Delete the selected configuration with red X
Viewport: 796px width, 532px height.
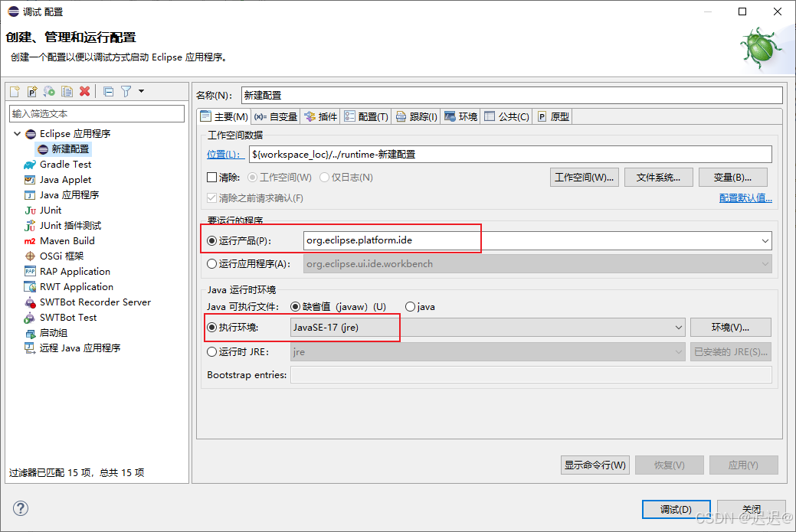(x=84, y=91)
